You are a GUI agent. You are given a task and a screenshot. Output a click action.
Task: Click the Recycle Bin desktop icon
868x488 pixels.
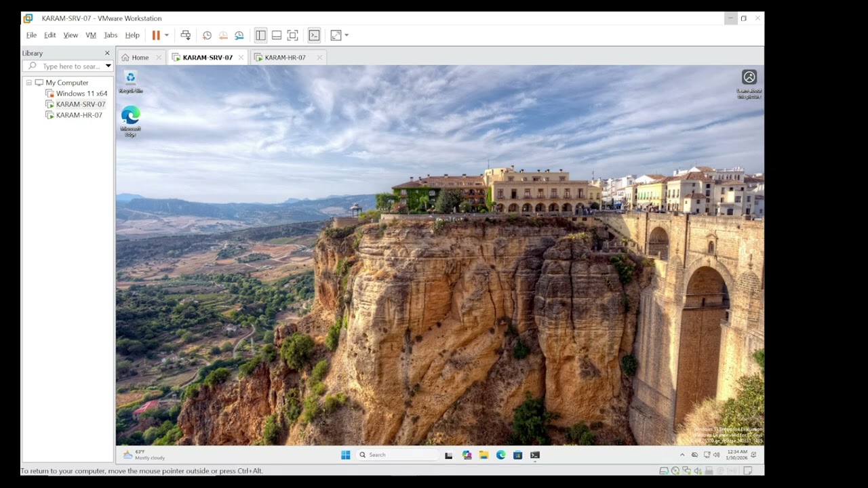[130, 81]
